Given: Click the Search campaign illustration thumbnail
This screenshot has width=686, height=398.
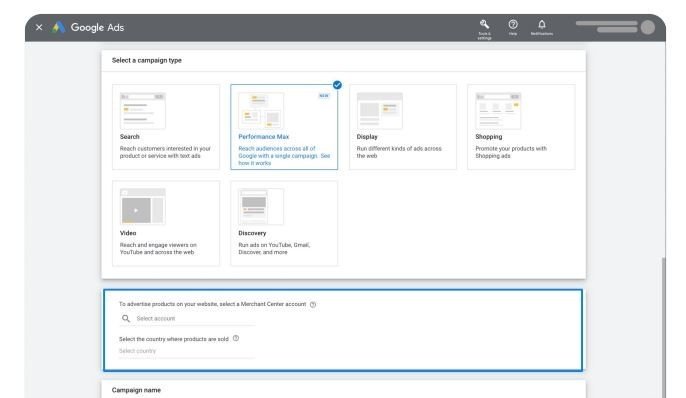Looking at the screenshot, I should (x=143, y=111).
